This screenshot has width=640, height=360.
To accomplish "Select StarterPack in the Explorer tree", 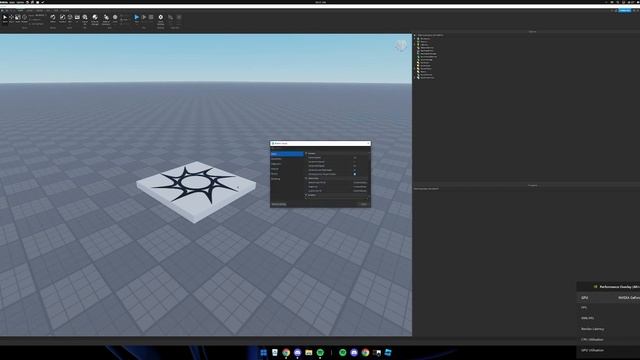I will [425, 66].
